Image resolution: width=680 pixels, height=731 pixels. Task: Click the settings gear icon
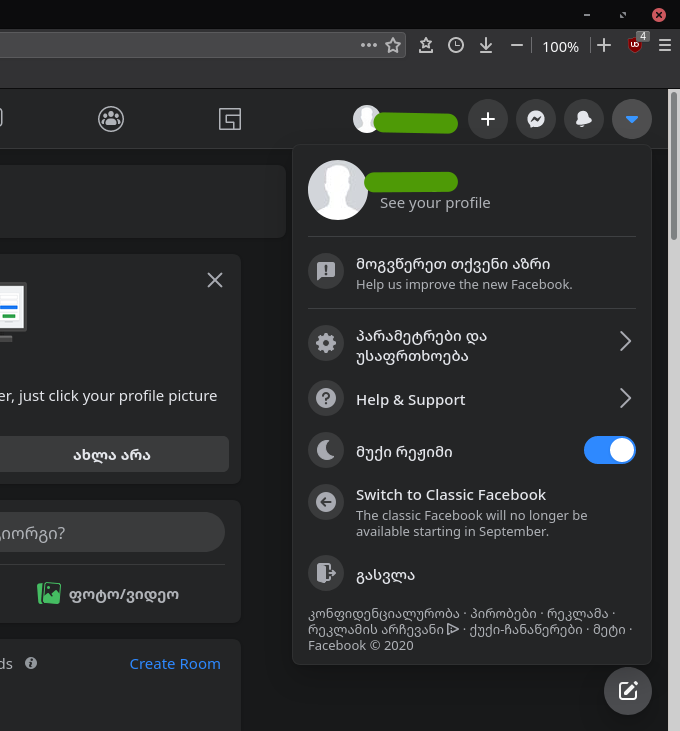tap(326, 343)
